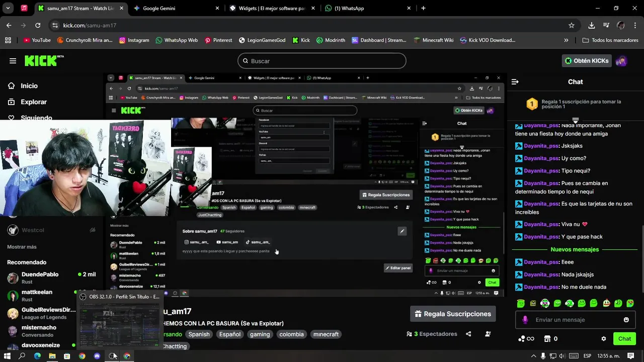Toggle the system tray volume icon
Image resolution: width=644 pixels, height=362 pixels.
click(562, 356)
